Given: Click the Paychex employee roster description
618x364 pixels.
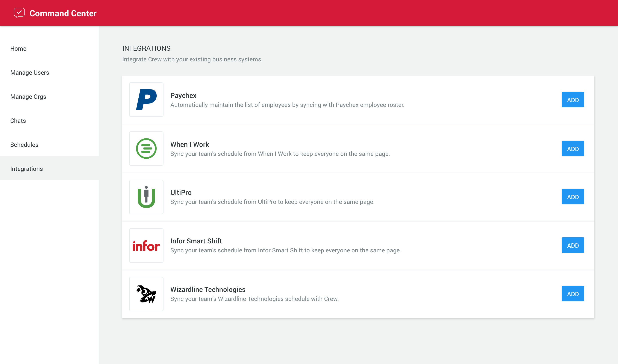Looking at the screenshot, I should [x=287, y=105].
